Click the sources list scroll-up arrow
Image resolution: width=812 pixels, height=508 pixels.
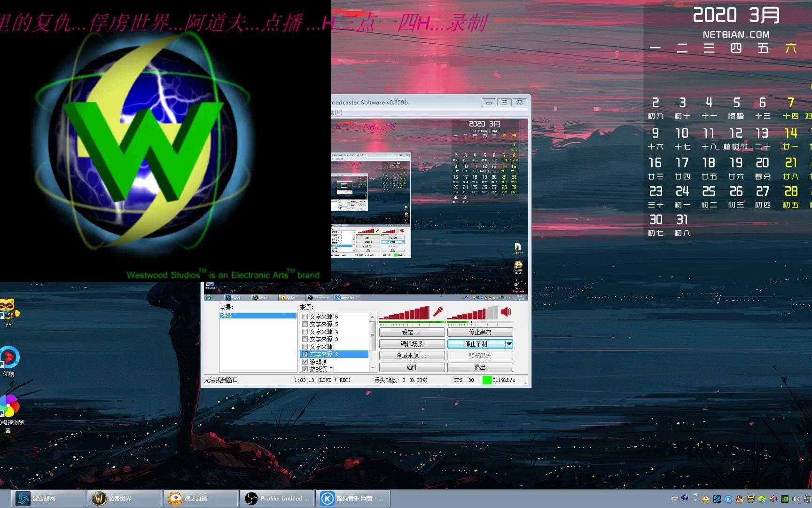coord(373,316)
